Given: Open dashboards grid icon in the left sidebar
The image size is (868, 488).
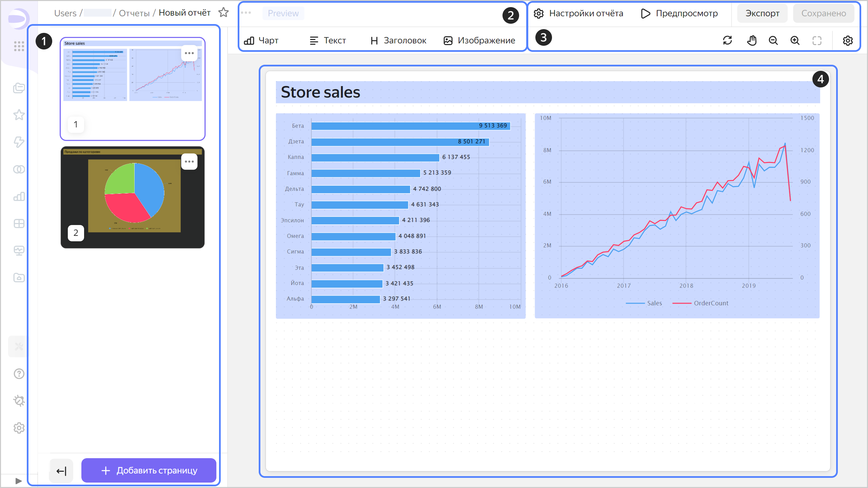Looking at the screenshot, I should [x=19, y=223].
